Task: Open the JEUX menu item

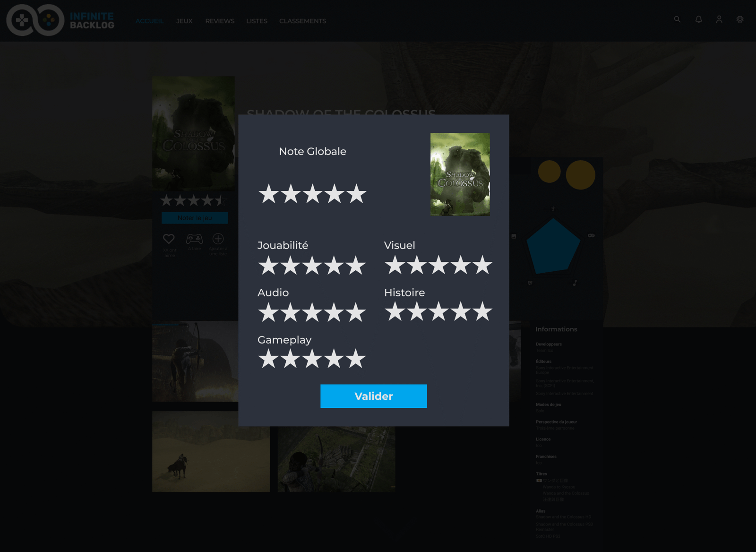Action: pyautogui.click(x=184, y=21)
